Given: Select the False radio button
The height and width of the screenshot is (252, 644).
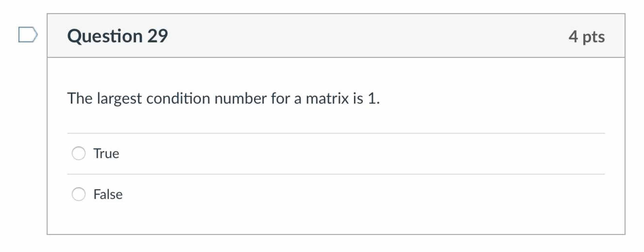Looking at the screenshot, I should (79, 194).
